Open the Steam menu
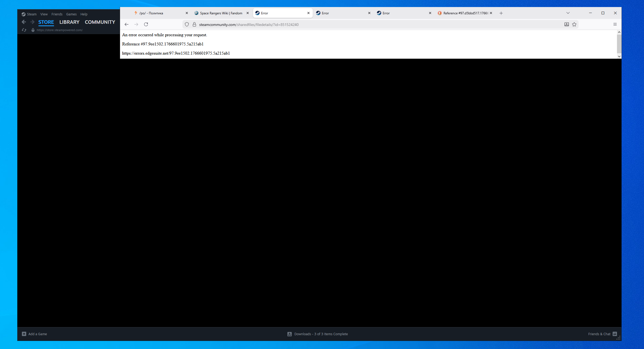Image resolution: width=644 pixels, height=349 pixels. (31, 14)
